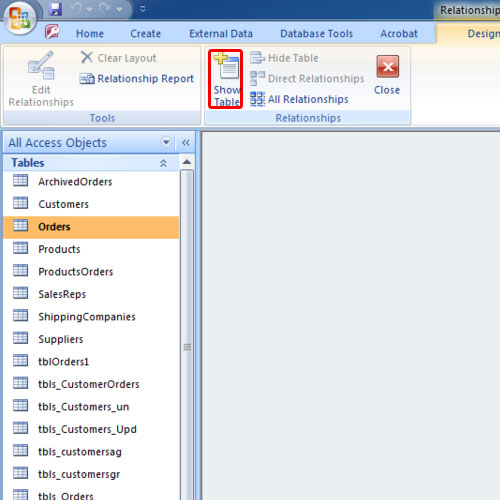Open the Customize Quick Access Toolbar dropdown
The image size is (500, 500).
coord(142,9)
